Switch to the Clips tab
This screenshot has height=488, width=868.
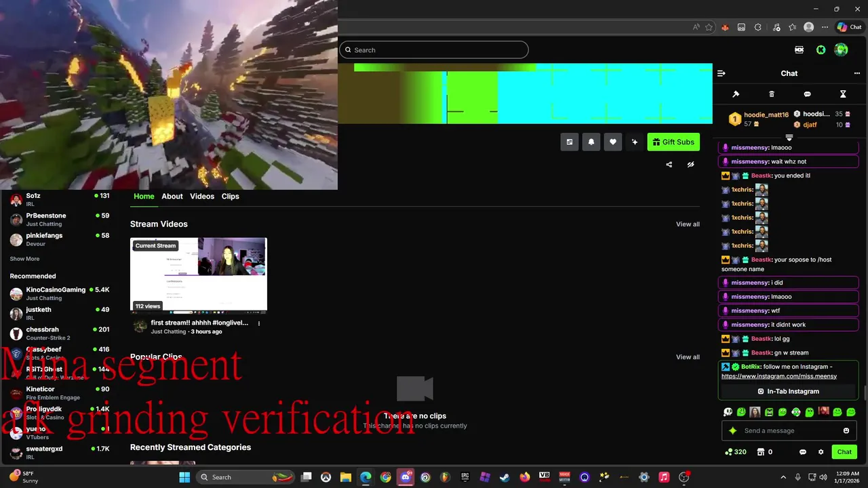coord(230,196)
